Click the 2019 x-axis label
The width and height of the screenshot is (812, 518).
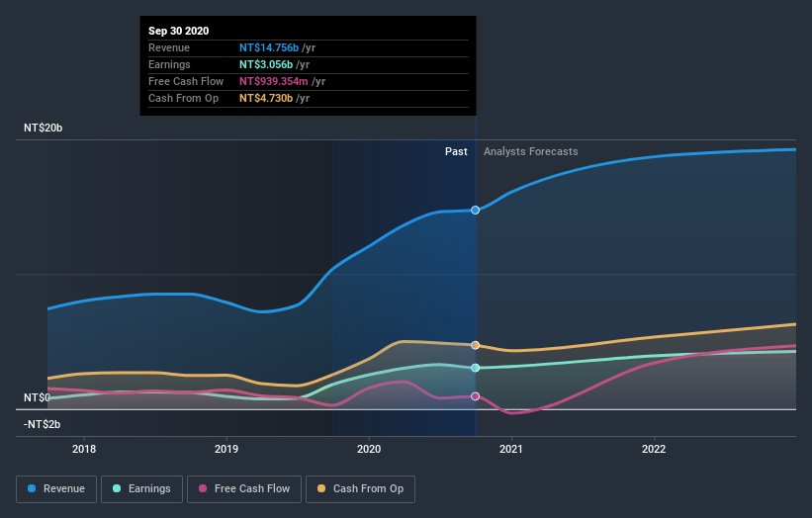(x=226, y=449)
